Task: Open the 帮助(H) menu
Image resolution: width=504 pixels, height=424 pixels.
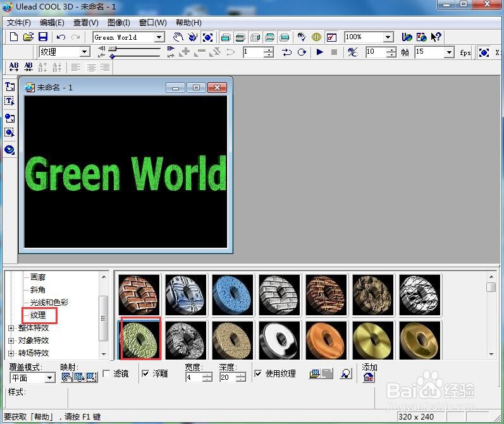Action: tap(188, 23)
